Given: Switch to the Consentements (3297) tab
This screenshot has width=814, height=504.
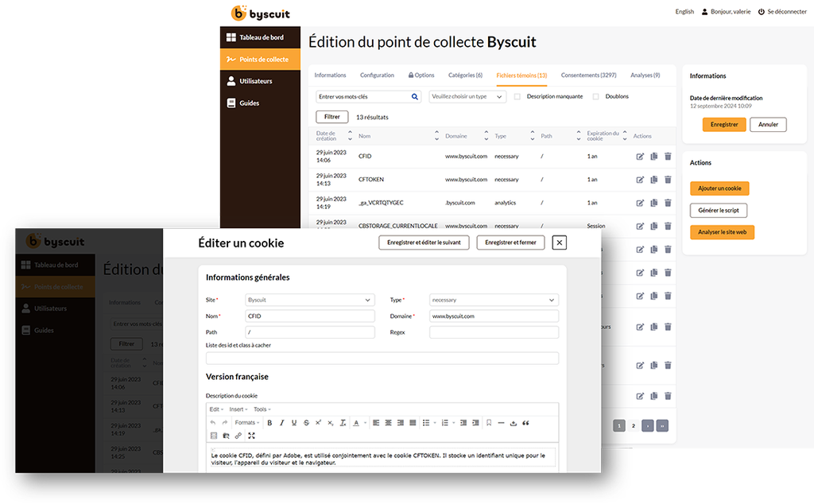Looking at the screenshot, I should click(589, 76).
